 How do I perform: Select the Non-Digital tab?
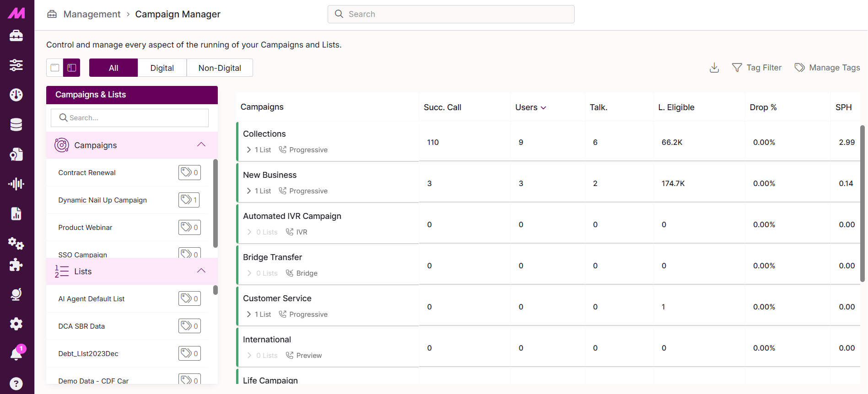[x=220, y=68]
